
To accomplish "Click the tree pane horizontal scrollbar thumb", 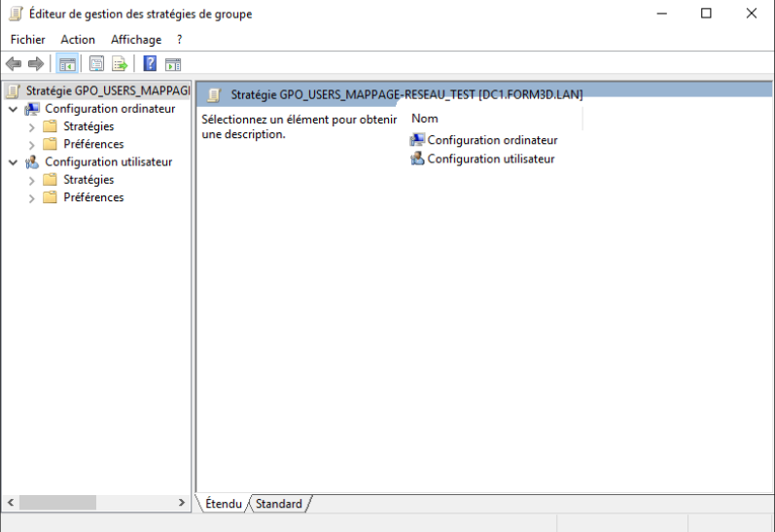I will [x=57, y=503].
